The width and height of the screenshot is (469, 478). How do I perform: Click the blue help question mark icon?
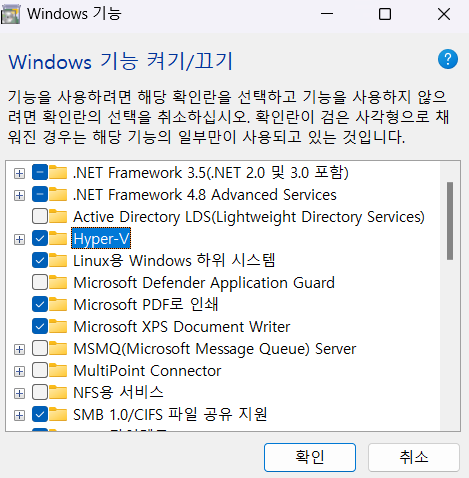[x=448, y=59]
